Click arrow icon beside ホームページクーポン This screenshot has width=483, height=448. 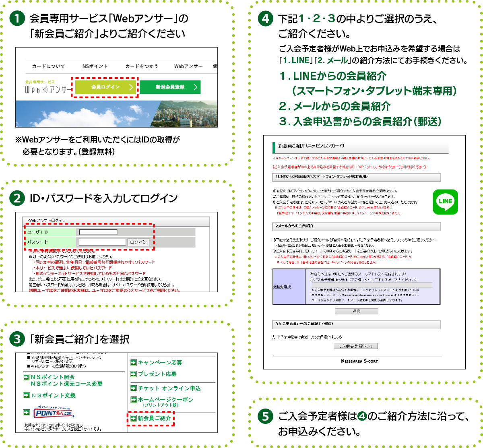tap(134, 400)
